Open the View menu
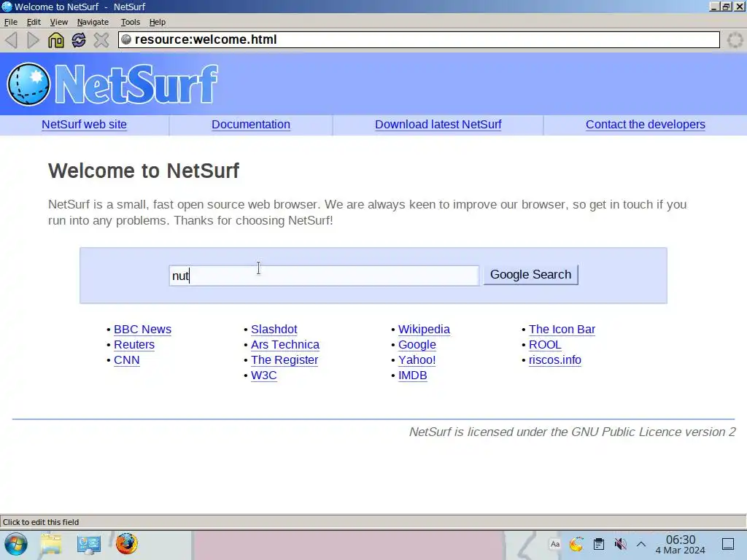 (58, 22)
